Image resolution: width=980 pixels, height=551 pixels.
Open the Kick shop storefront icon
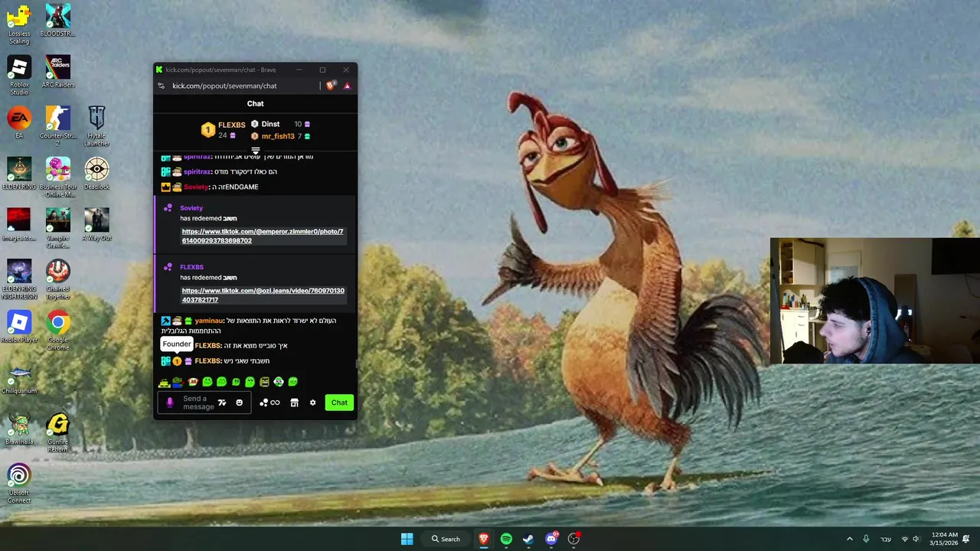pos(294,403)
